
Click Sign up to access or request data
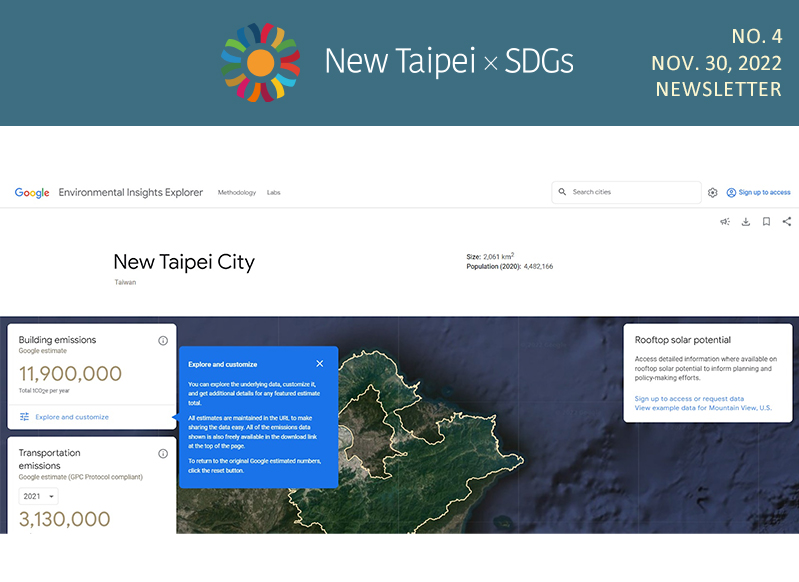click(689, 399)
